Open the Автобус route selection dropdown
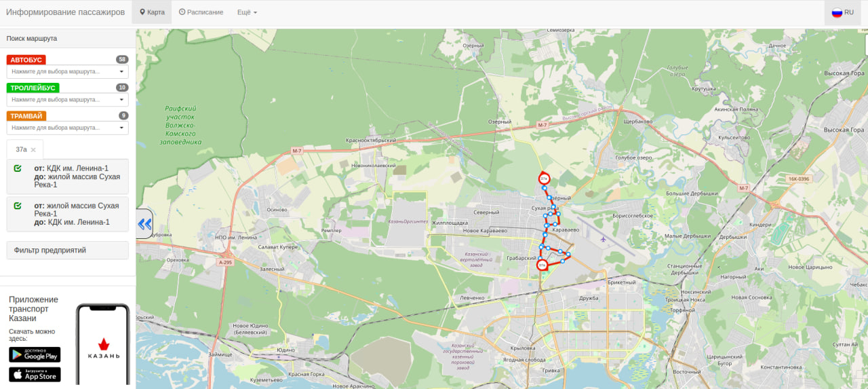Viewport: 868px width, 389px height. 68,71
